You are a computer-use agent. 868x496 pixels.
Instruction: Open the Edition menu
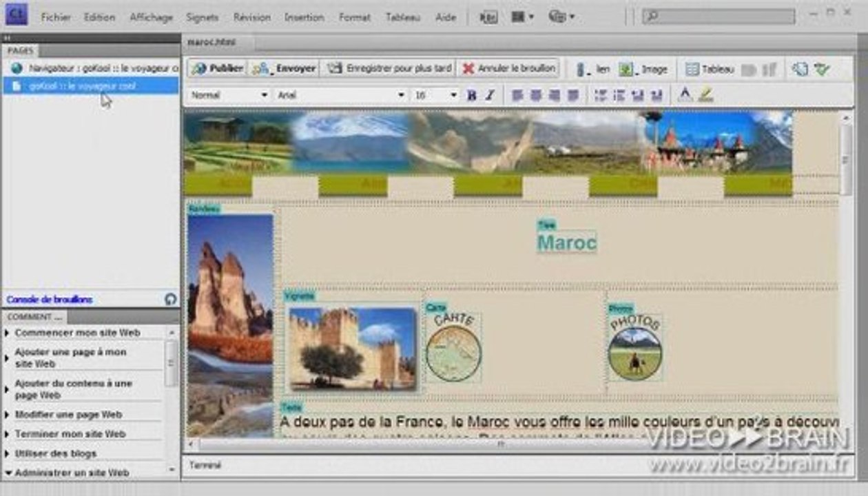99,17
